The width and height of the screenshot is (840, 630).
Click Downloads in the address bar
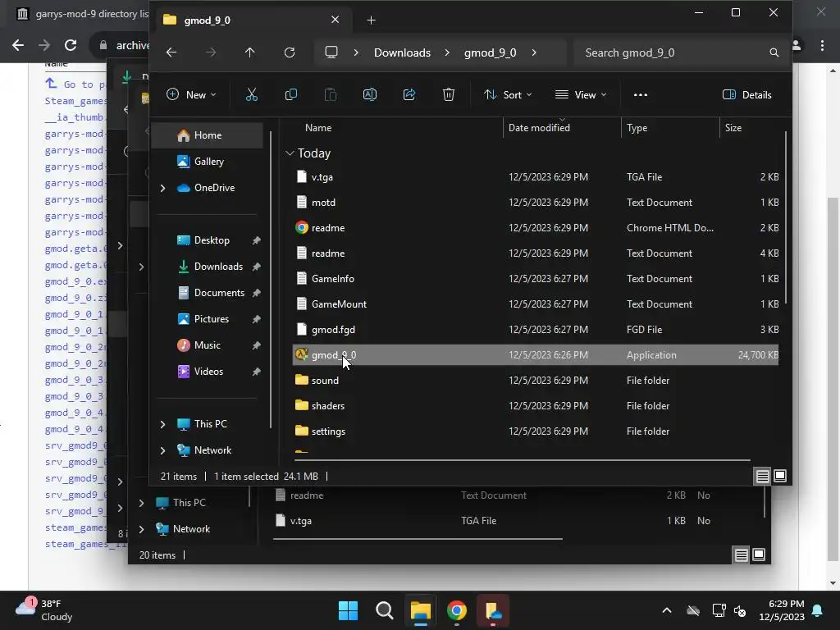(402, 52)
